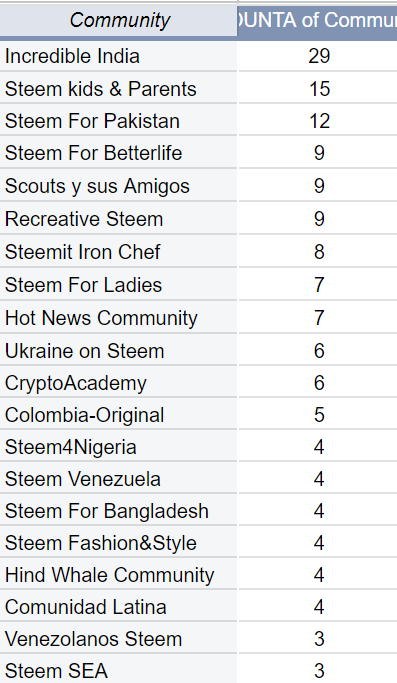Select the Community column header cell

point(119,20)
